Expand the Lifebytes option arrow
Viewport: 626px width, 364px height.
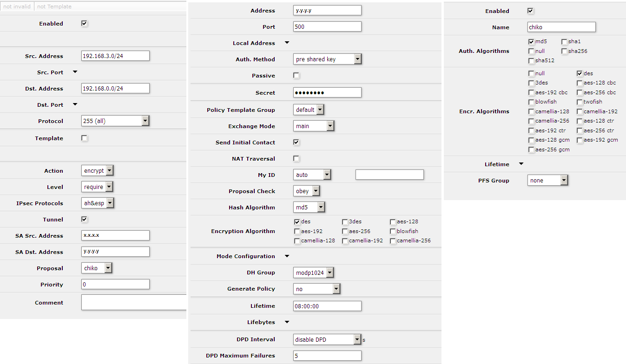287,322
